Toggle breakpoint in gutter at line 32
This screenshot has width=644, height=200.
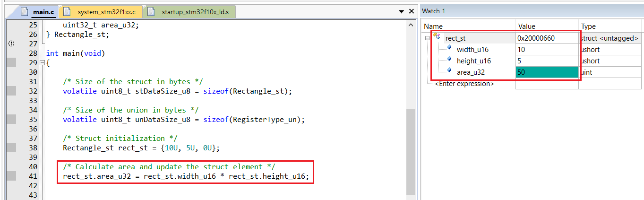coord(11,91)
